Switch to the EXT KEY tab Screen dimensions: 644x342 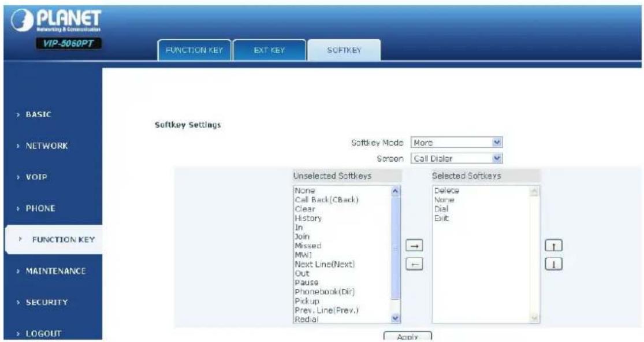[x=269, y=50]
